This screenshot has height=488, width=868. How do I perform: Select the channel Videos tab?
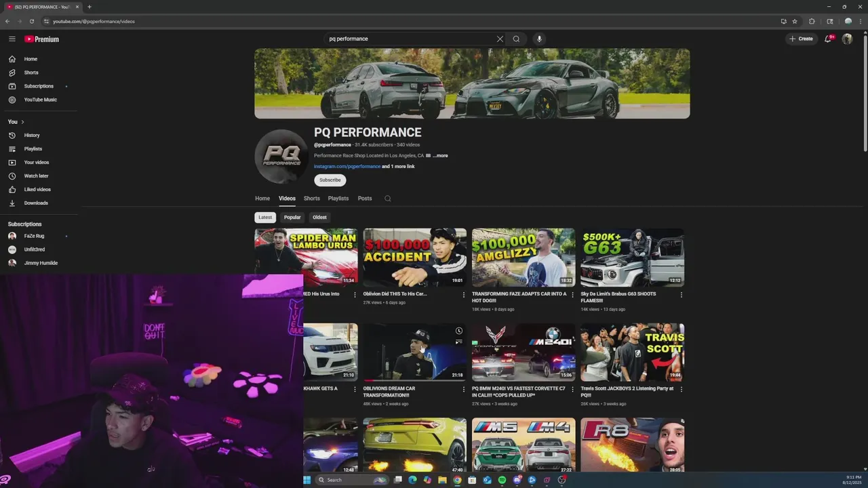click(x=287, y=199)
